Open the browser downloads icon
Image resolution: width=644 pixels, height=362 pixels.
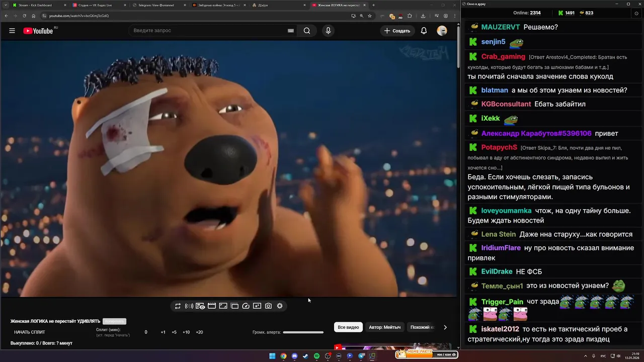click(423, 16)
